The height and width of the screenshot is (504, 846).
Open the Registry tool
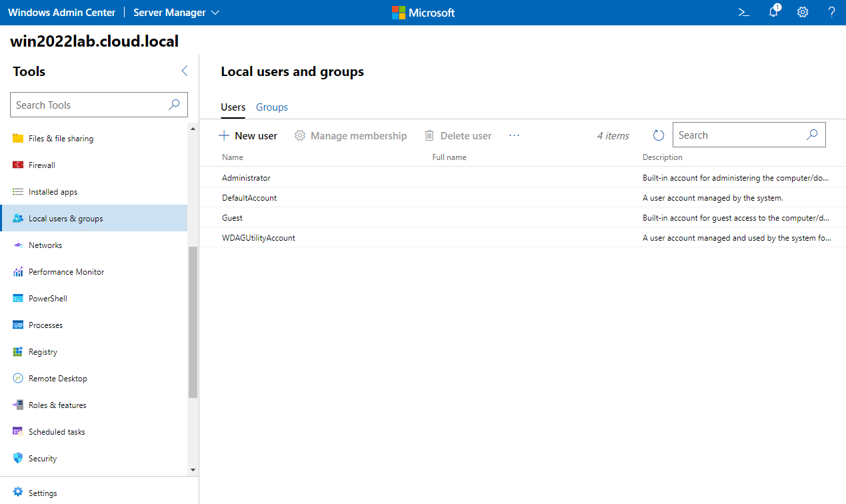coord(93,352)
